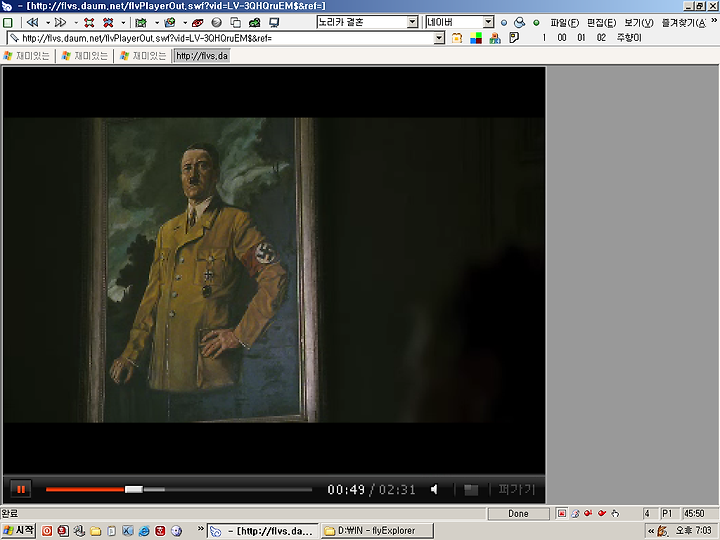Open dropdown arrow next to back button

tap(48, 22)
